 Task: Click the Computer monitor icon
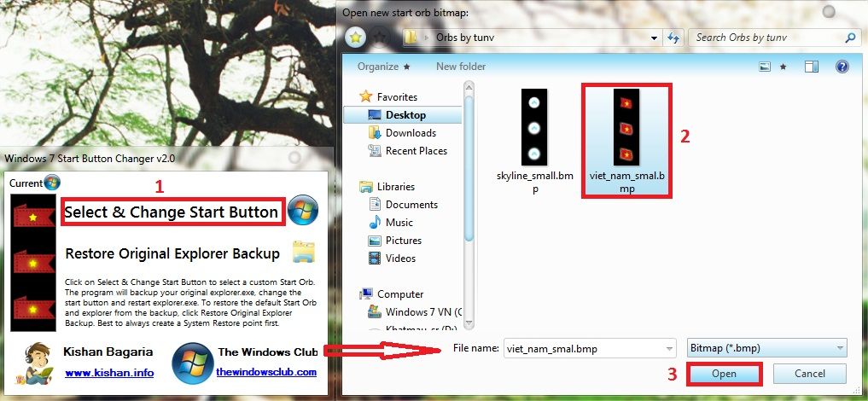click(365, 293)
